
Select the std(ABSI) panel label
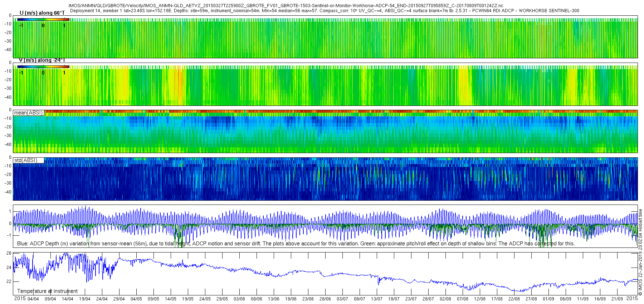pos(29,160)
